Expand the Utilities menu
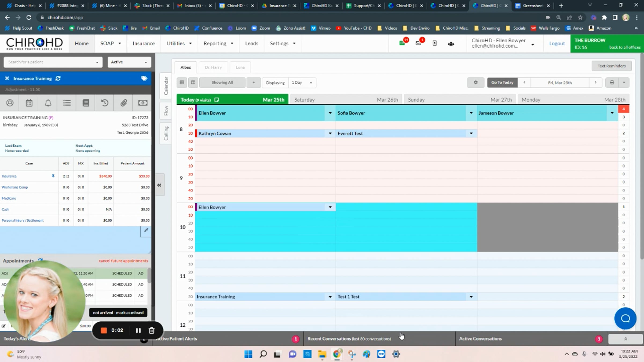This screenshot has height=362, width=644. 179,43
